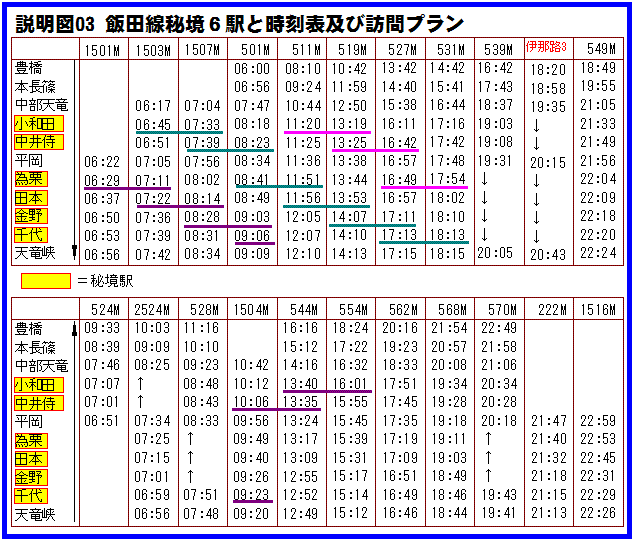Click the 21:13 天竜峡 time of 222M
The width and height of the screenshot is (635, 540).
[x=549, y=513]
